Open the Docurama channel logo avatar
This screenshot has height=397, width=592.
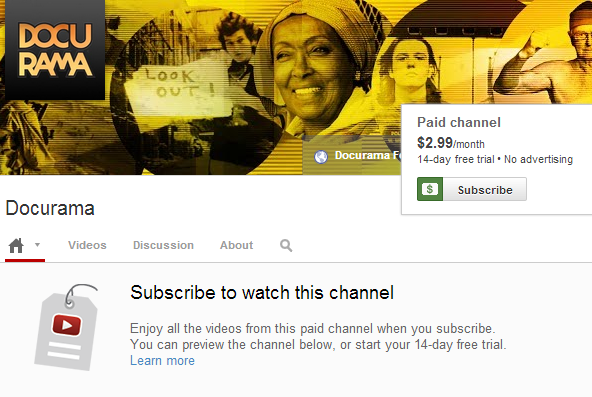click(55, 50)
